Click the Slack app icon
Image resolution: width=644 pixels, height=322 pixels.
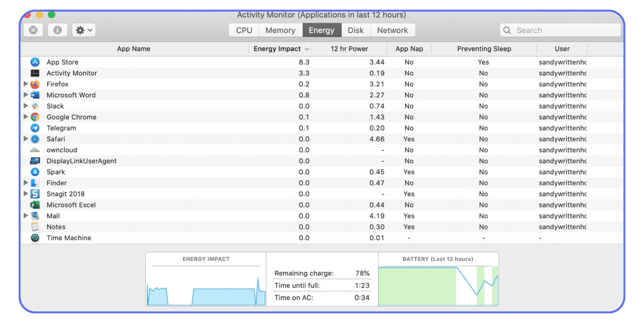click(x=35, y=106)
